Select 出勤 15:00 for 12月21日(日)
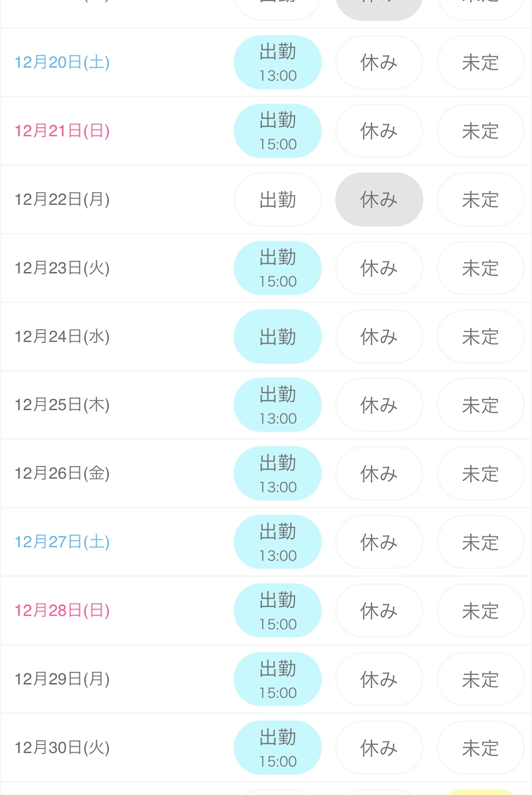The height and width of the screenshot is (795, 532). click(277, 131)
